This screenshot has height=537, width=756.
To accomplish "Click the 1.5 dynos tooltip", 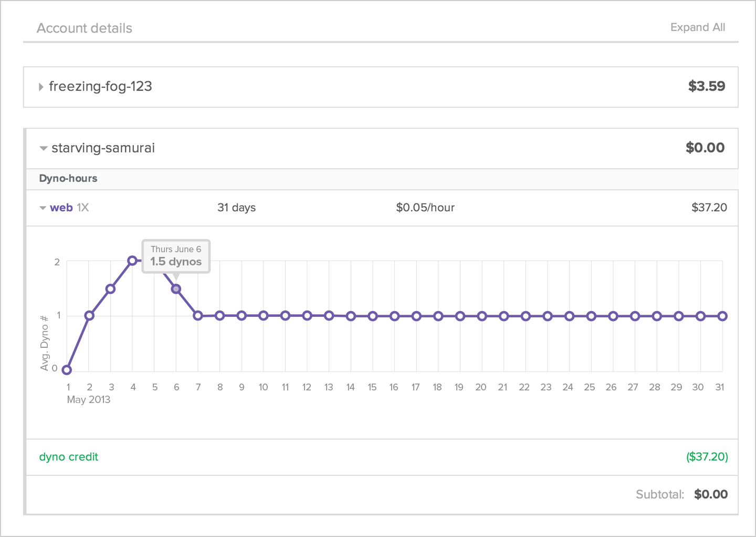I will coord(176,256).
